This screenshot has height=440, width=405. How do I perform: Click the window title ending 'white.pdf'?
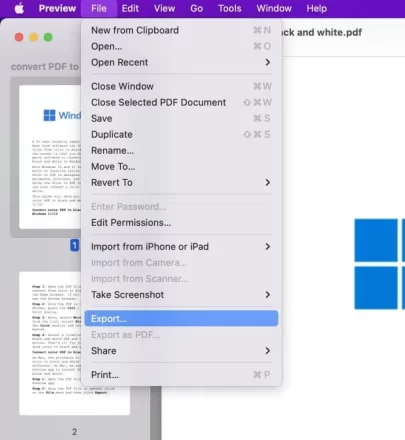tap(322, 32)
